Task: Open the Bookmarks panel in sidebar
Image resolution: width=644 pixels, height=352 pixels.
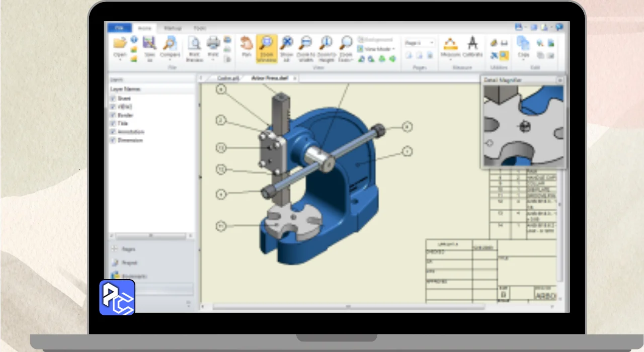Action: pyautogui.click(x=134, y=276)
